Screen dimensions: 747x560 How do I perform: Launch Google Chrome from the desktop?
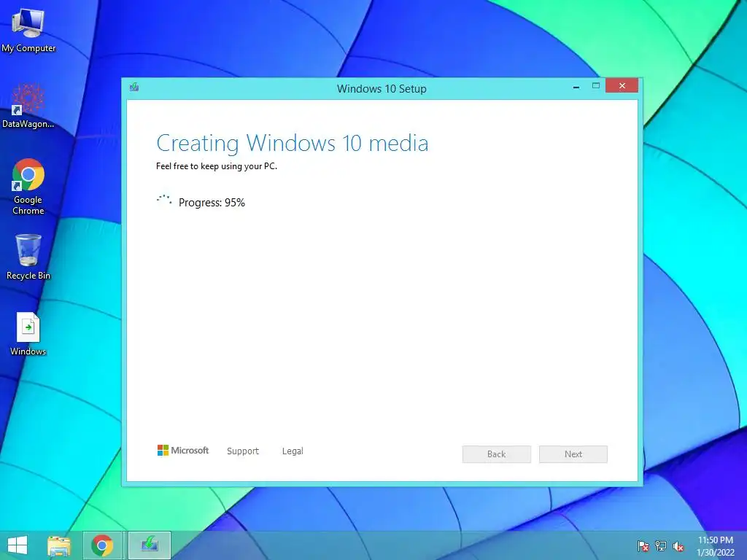click(x=28, y=186)
